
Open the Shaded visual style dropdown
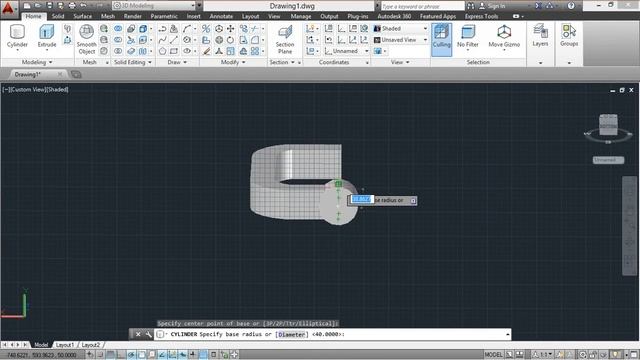coord(400,29)
